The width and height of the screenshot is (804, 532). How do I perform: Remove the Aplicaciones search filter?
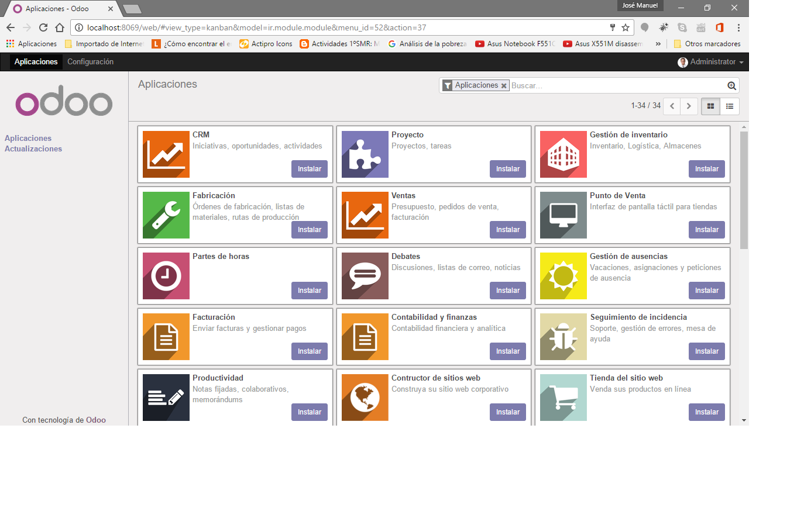(504, 86)
